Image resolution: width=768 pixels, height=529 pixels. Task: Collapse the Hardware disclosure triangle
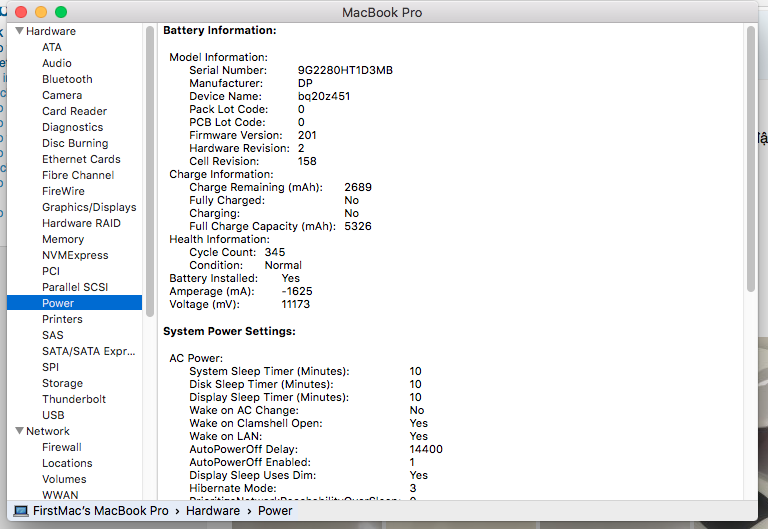(x=19, y=31)
